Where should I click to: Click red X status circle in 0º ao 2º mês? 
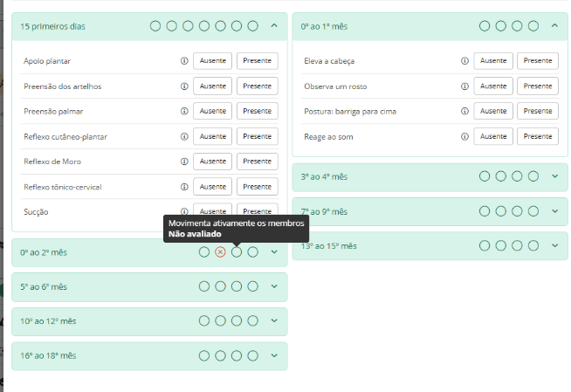[220, 252]
